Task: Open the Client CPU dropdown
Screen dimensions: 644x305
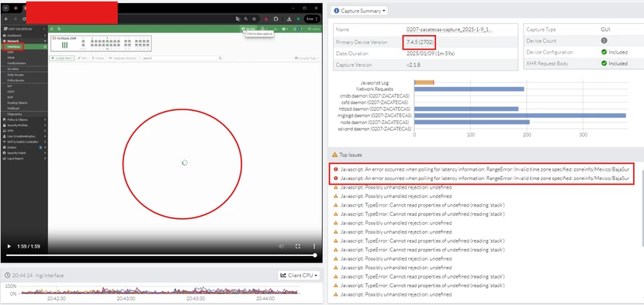Action: coord(299,276)
